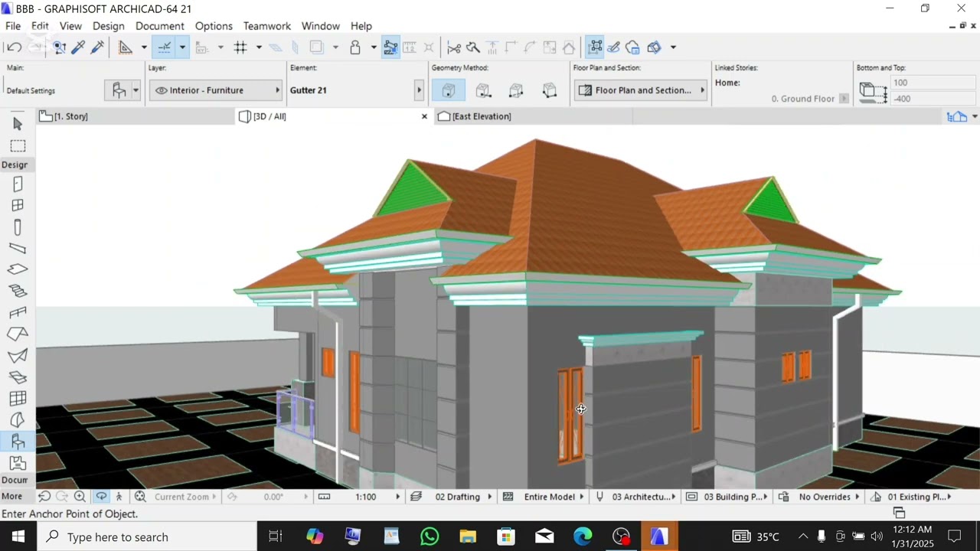
Task: Select the Railing tool
Action: 18,313
